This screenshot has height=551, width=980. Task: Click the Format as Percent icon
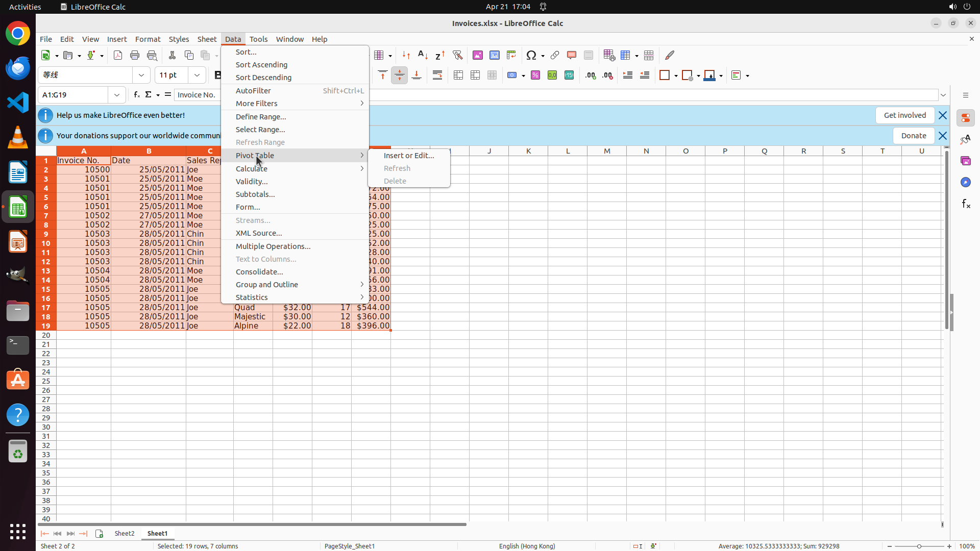click(535, 76)
